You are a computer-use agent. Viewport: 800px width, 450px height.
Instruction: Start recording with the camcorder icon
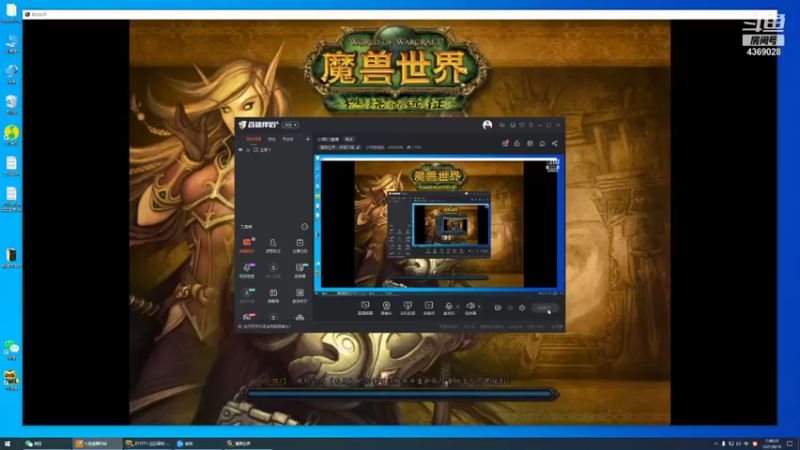click(x=498, y=308)
